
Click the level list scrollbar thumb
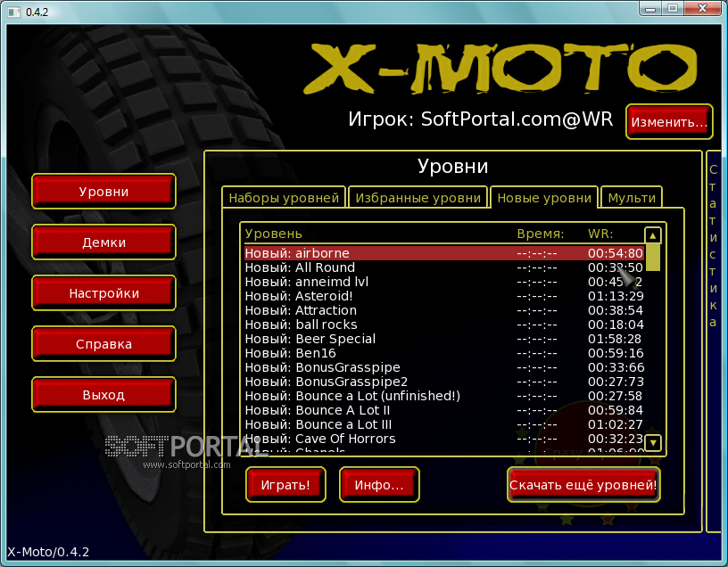[x=653, y=257]
